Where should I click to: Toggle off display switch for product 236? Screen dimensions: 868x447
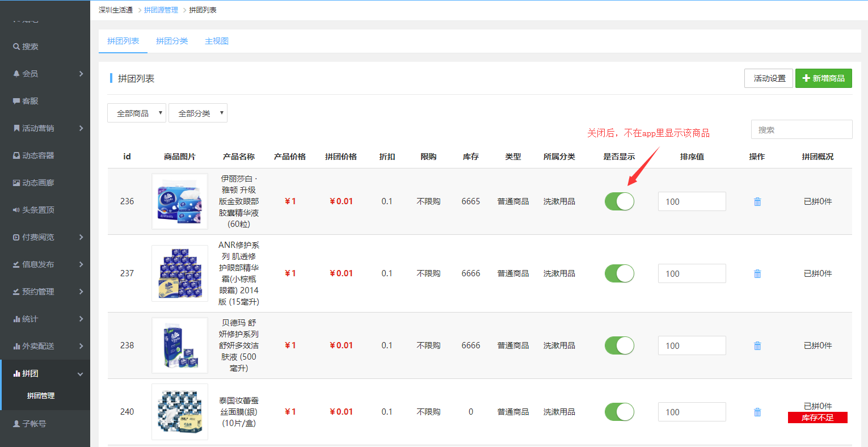pos(619,201)
